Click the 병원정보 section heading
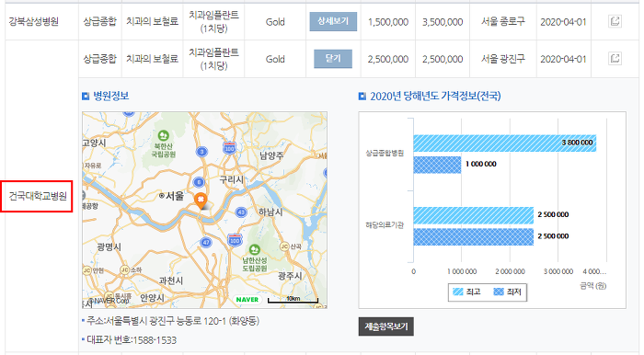 click(x=111, y=96)
